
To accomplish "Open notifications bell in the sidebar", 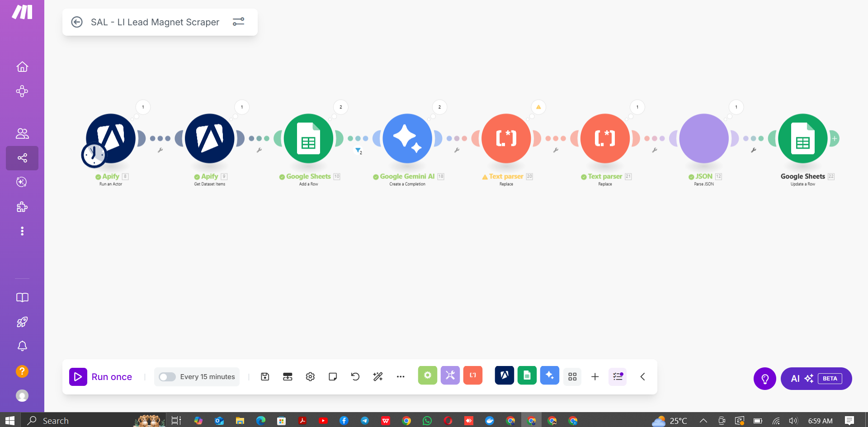I will point(22,346).
